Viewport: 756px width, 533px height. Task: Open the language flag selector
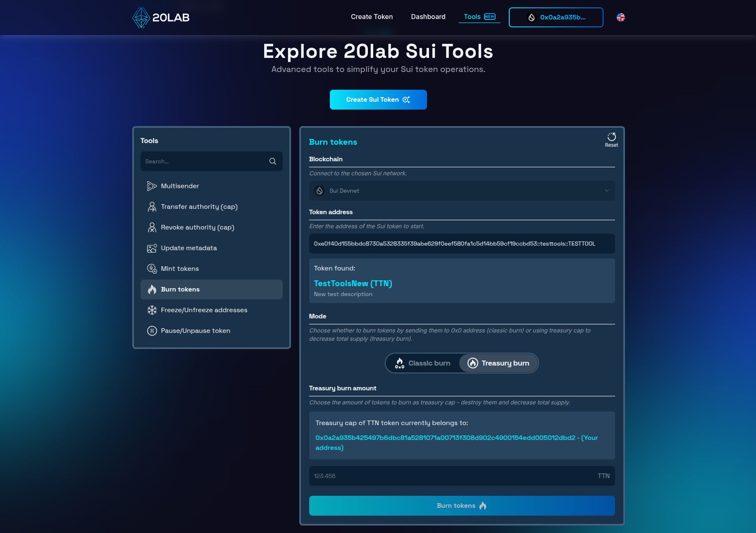pos(620,17)
